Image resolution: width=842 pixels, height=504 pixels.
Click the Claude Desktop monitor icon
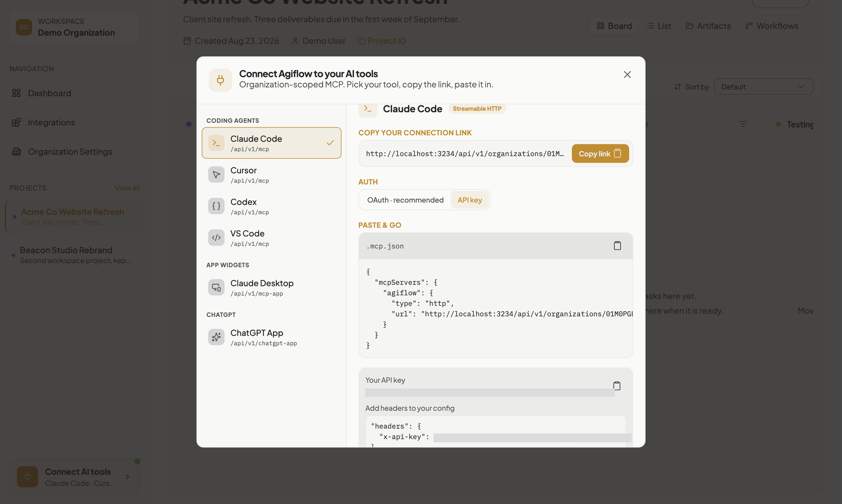click(216, 287)
